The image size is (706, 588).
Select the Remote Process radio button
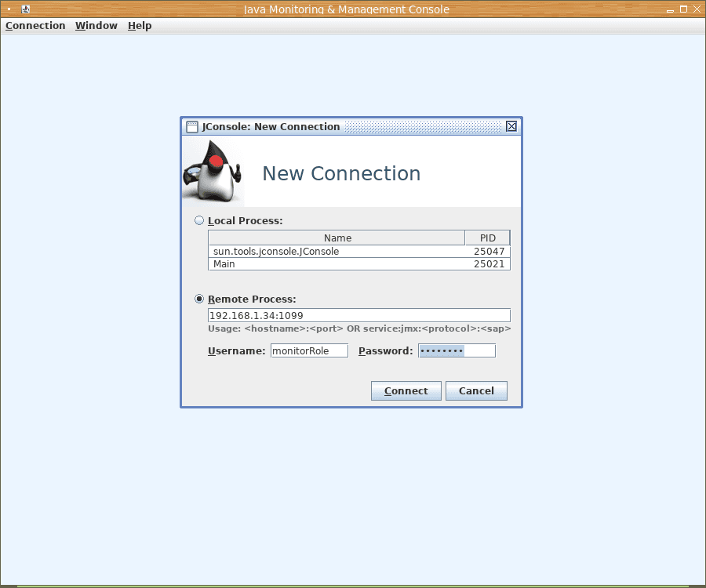(x=199, y=299)
